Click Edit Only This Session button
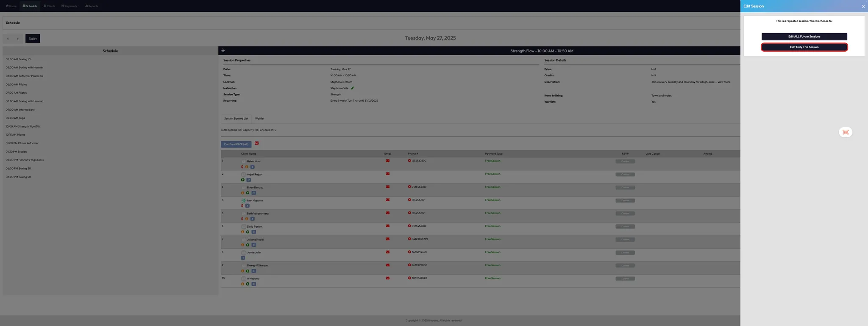The image size is (868, 326). click(804, 47)
